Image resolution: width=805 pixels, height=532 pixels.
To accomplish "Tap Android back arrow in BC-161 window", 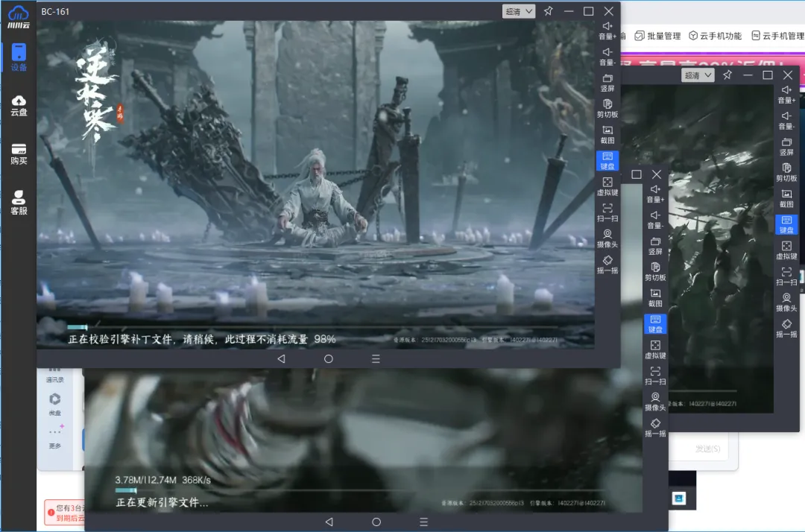I will tap(281, 359).
